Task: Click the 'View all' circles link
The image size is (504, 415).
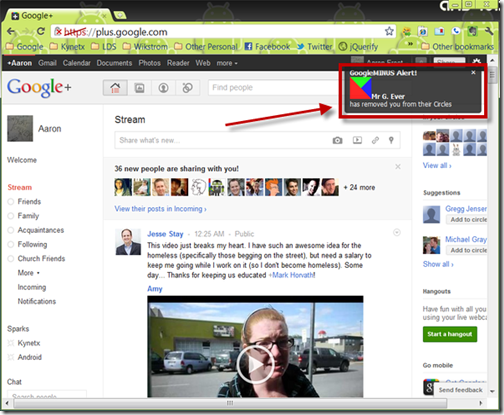Action: point(437,166)
